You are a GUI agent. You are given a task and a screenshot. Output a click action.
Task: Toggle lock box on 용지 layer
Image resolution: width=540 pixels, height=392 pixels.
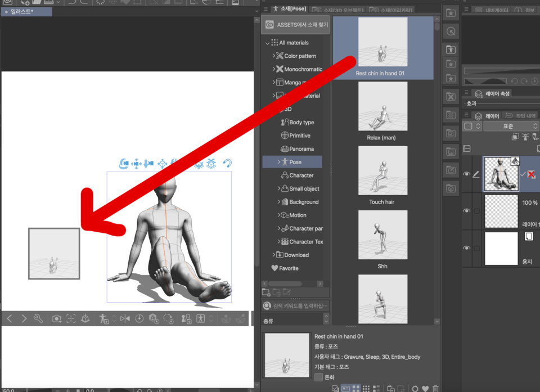(x=477, y=248)
